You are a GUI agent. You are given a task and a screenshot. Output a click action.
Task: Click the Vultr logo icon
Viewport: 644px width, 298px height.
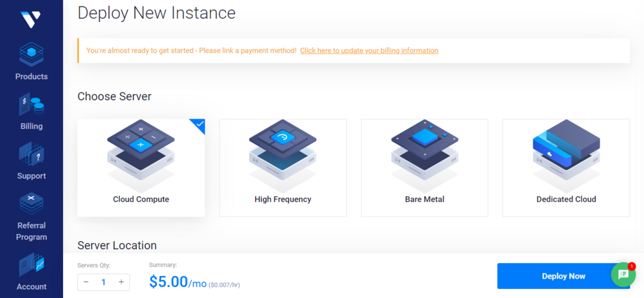[30, 19]
